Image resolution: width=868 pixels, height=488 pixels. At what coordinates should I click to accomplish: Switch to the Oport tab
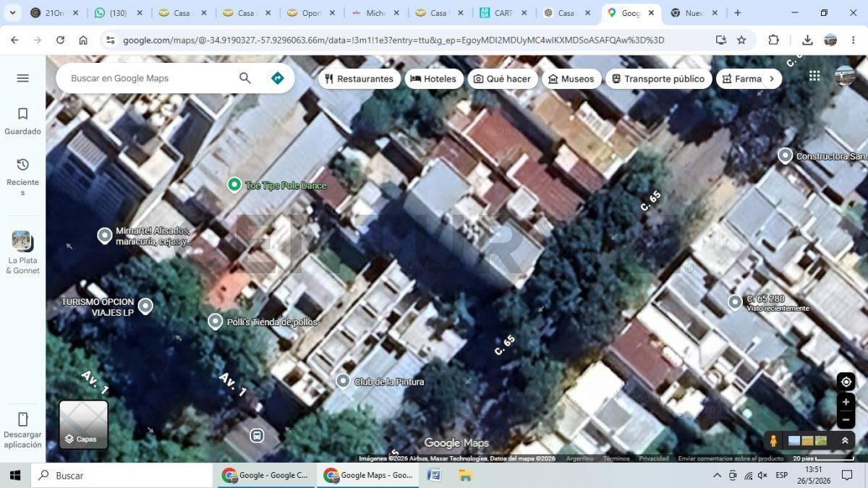(312, 13)
